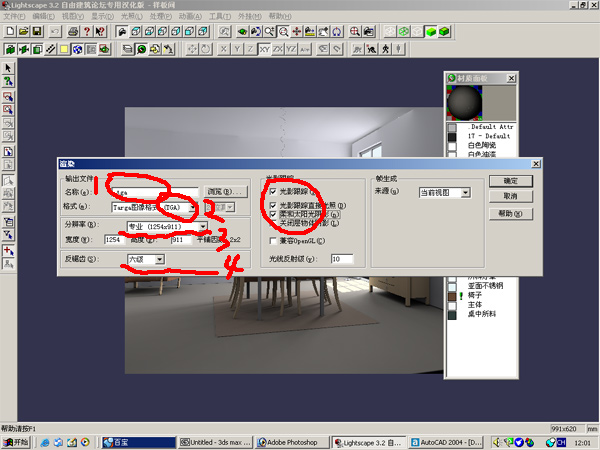Open the 动画 menu

(190, 16)
